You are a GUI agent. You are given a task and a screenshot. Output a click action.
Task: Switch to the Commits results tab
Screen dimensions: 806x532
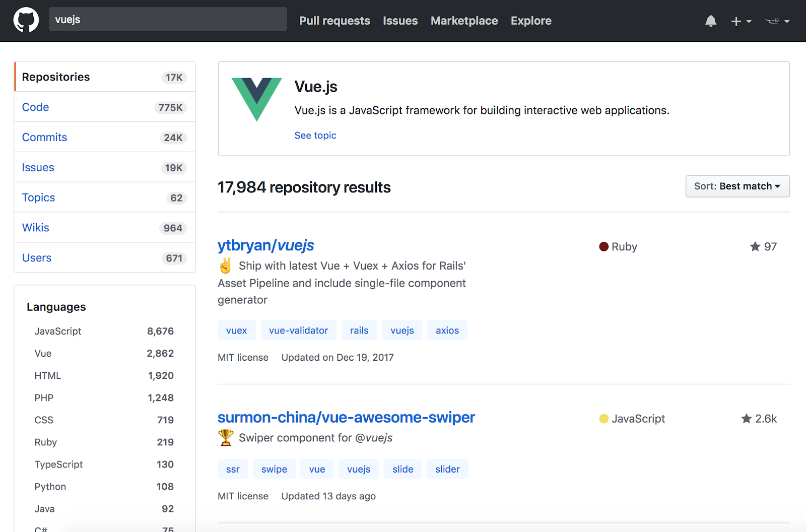105,137
